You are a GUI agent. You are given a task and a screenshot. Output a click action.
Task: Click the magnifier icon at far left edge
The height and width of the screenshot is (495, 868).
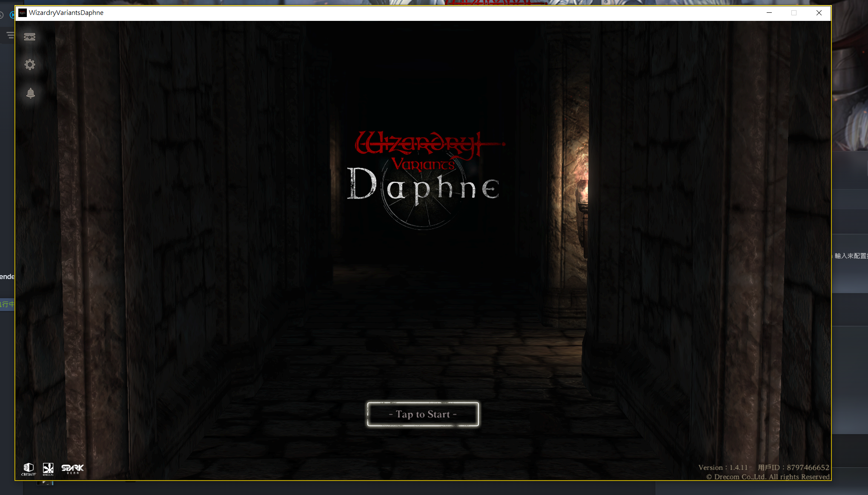[x=2, y=15]
